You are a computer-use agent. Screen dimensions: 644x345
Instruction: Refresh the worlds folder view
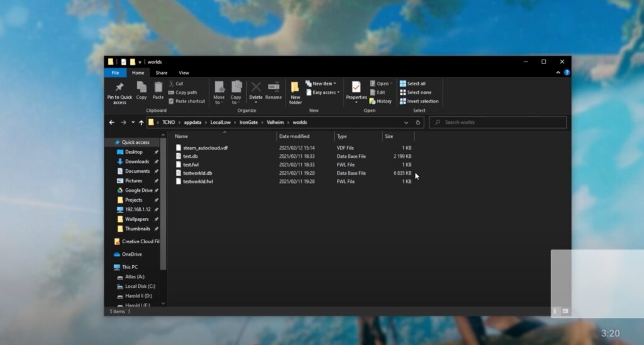coord(418,123)
